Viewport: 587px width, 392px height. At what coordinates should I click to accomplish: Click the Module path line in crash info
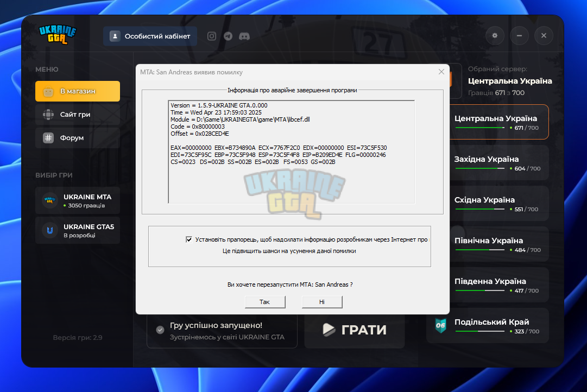240,120
